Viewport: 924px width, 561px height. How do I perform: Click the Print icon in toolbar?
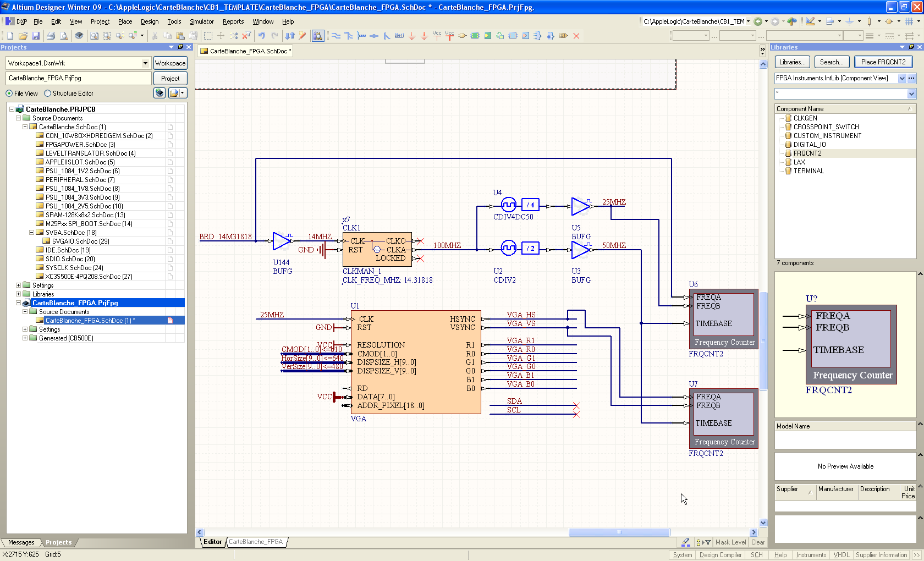(51, 36)
